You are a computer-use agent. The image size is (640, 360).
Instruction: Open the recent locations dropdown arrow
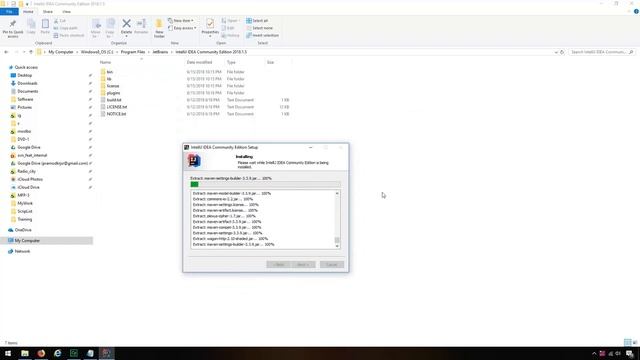24,52
